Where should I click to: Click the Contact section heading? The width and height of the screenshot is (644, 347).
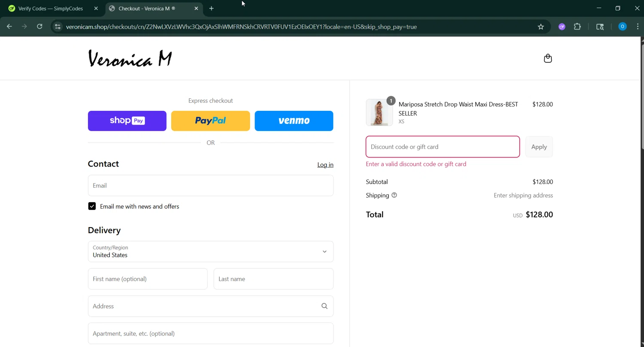coord(103,164)
